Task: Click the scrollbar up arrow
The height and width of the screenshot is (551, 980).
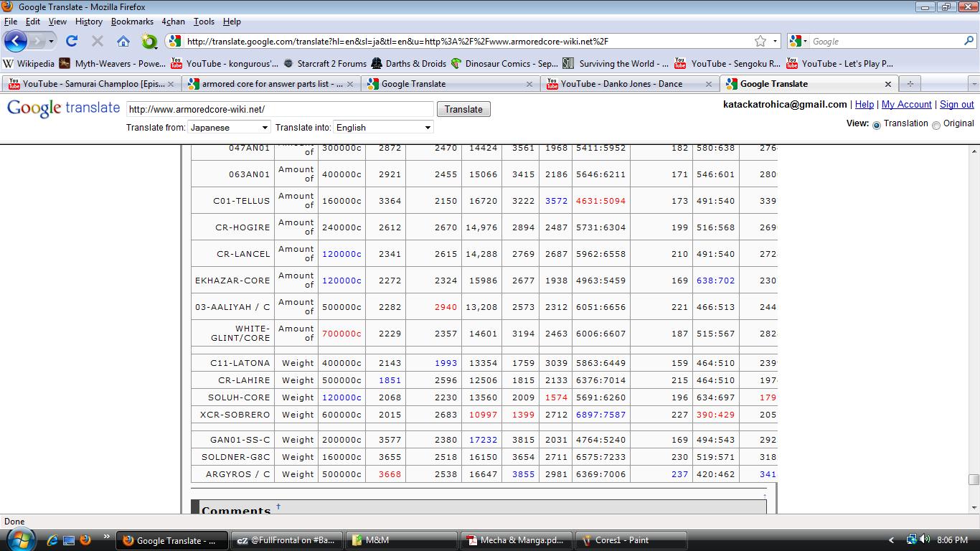Action: [974, 151]
